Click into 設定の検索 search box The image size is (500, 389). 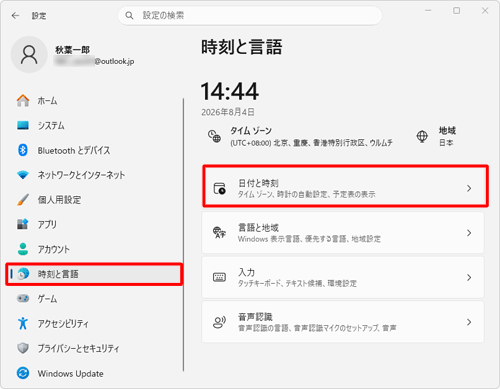[x=250, y=15]
